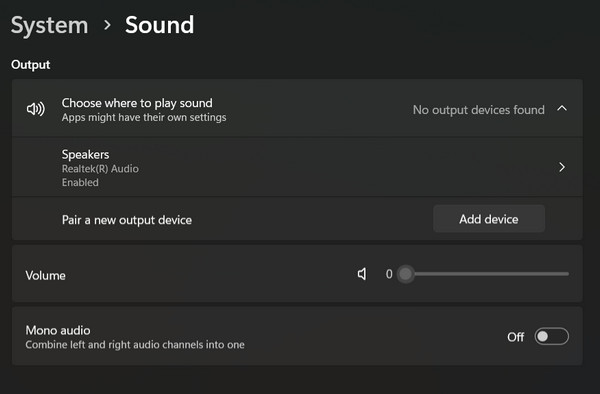Image resolution: width=600 pixels, height=394 pixels.
Task: Click the Volume slider thumb
Action: (406, 274)
